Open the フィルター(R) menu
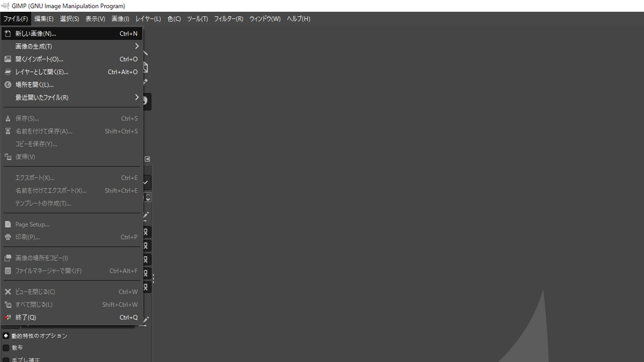Image resolution: width=644 pixels, height=362 pixels. [229, 19]
